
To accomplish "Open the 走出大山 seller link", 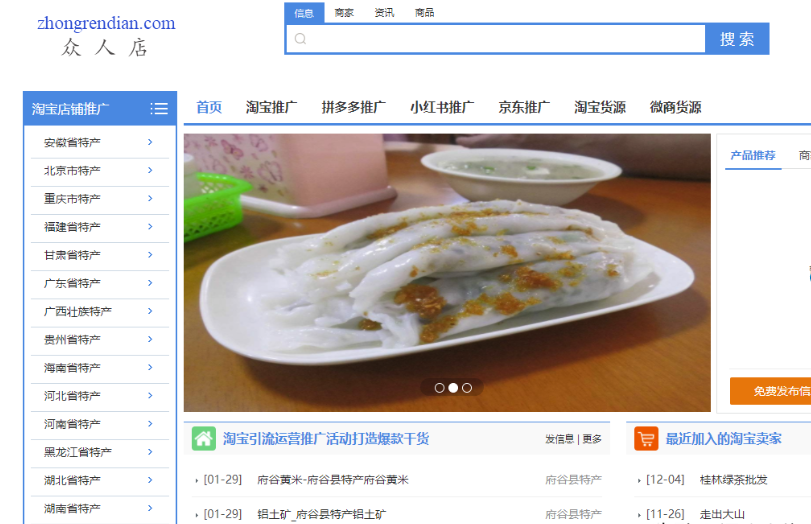I will (x=722, y=514).
